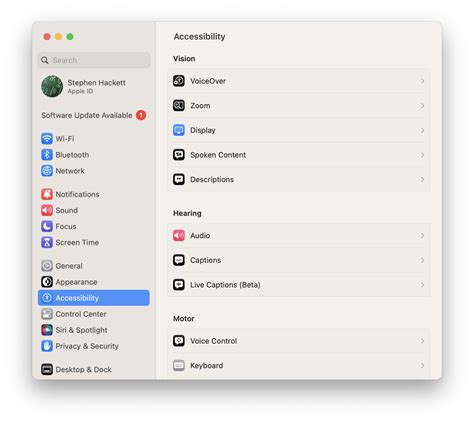The height and width of the screenshot is (422, 474).
Task: Expand Live Captions (Beta) chevron
Action: tap(422, 285)
